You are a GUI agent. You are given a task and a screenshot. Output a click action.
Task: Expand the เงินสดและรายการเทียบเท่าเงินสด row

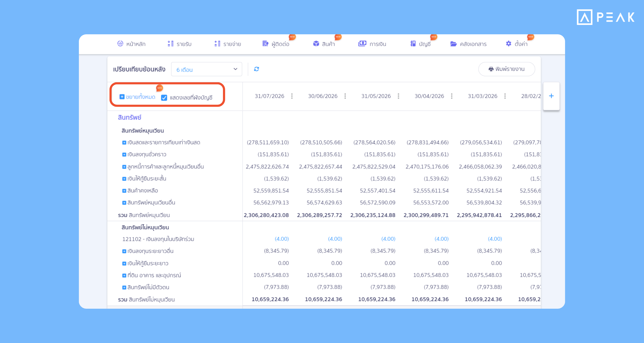coord(124,143)
